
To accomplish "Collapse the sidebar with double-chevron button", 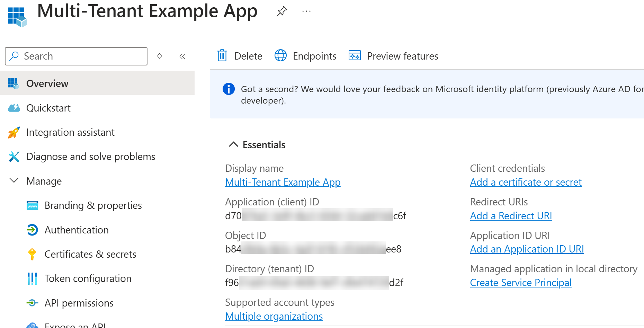I will coord(182,56).
